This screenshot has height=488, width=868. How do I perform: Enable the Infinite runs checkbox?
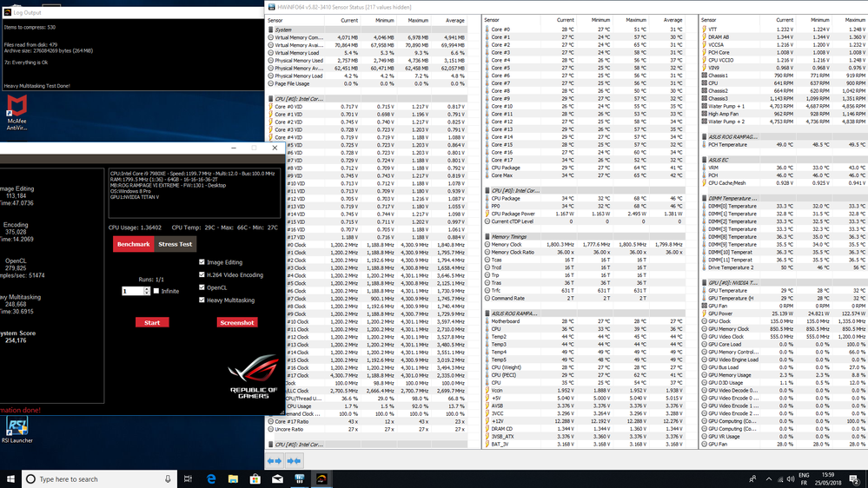[x=156, y=291]
